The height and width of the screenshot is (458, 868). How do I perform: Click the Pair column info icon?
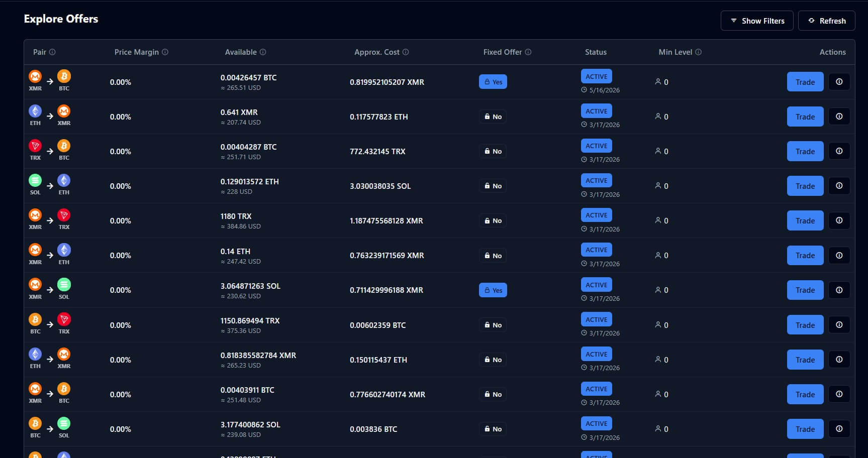coord(52,52)
